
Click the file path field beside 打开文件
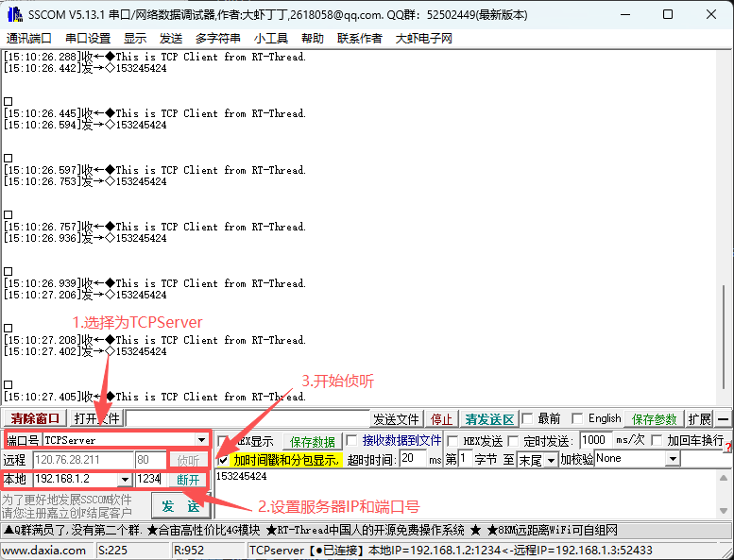point(248,418)
